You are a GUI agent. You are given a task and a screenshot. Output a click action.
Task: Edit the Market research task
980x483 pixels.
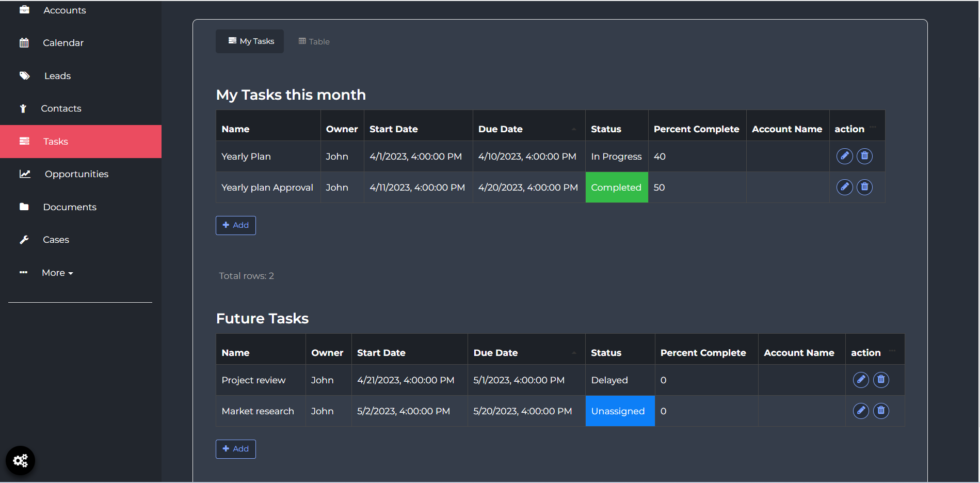tap(861, 411)
